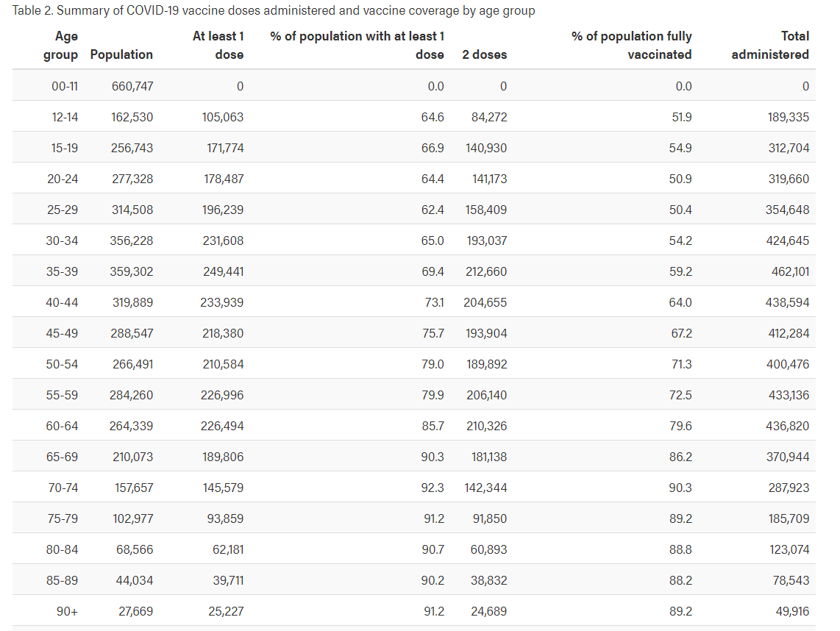Click the population value 660,747
This screenshot has height=631, width=840.
pyautogui.click(x=132, y=86)
